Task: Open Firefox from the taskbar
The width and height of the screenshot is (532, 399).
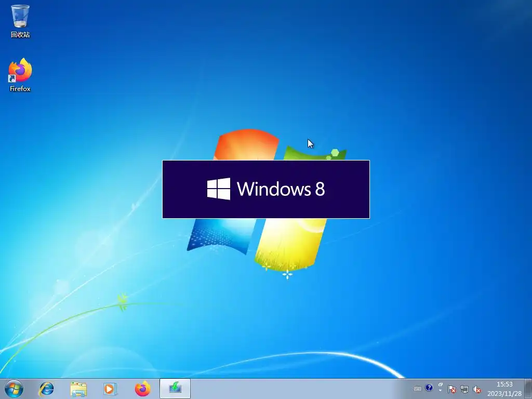Action: click(x=142, y=389)
